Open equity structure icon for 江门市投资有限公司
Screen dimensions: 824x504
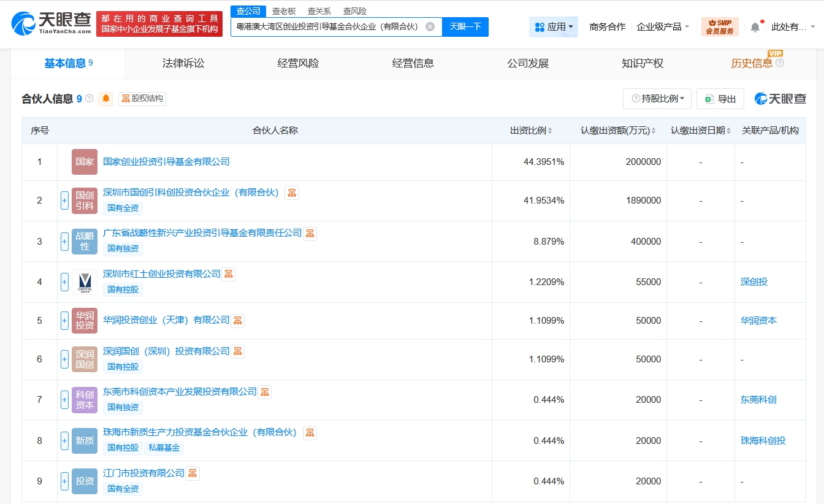[x=193, y=473]
